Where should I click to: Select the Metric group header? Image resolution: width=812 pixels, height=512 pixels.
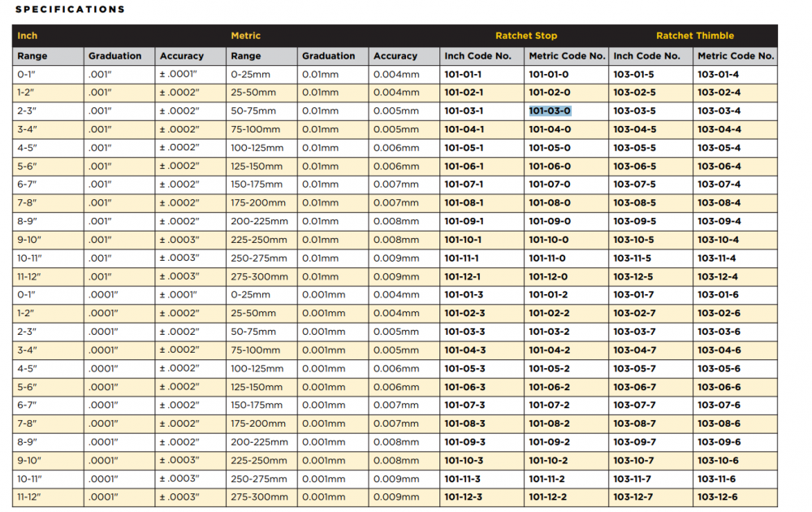pos(245,36)
